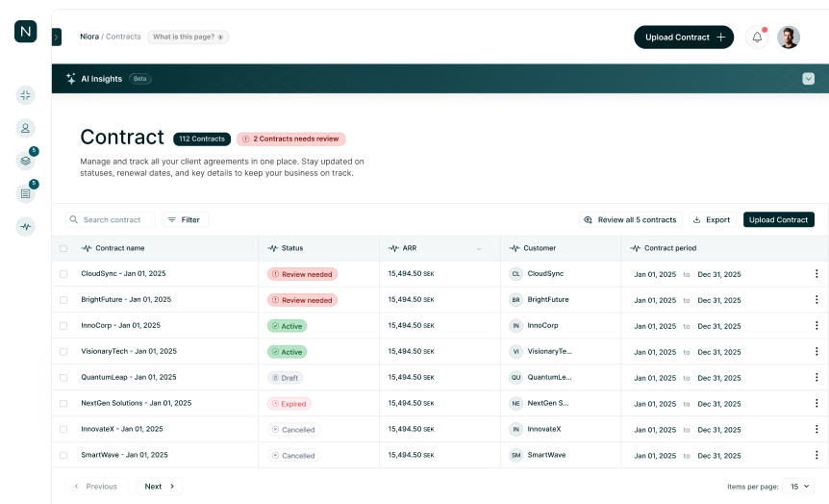Click Review all 5 contracts button
This screenshot has height=504, width=829.
[631, 220]
